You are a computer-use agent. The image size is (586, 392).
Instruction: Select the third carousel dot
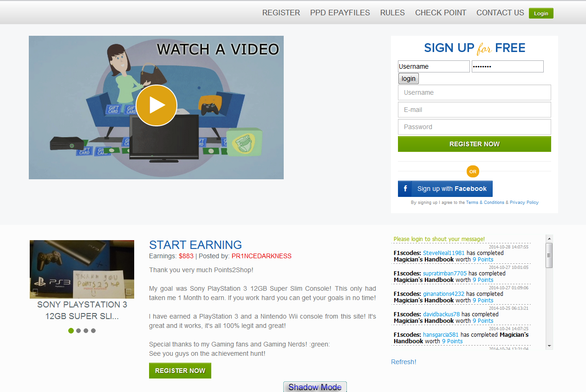[86, 331]
